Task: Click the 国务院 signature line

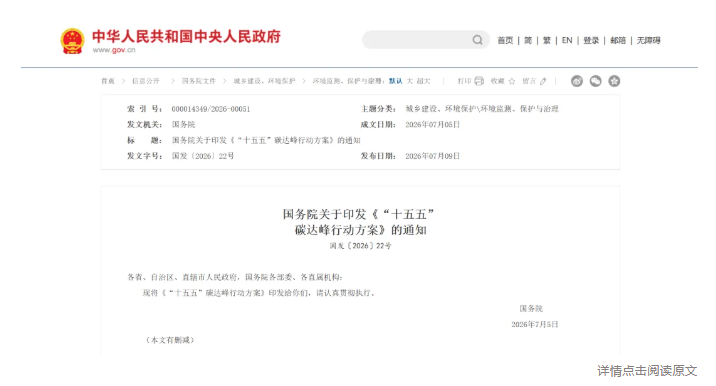Action: pos(531,308)
